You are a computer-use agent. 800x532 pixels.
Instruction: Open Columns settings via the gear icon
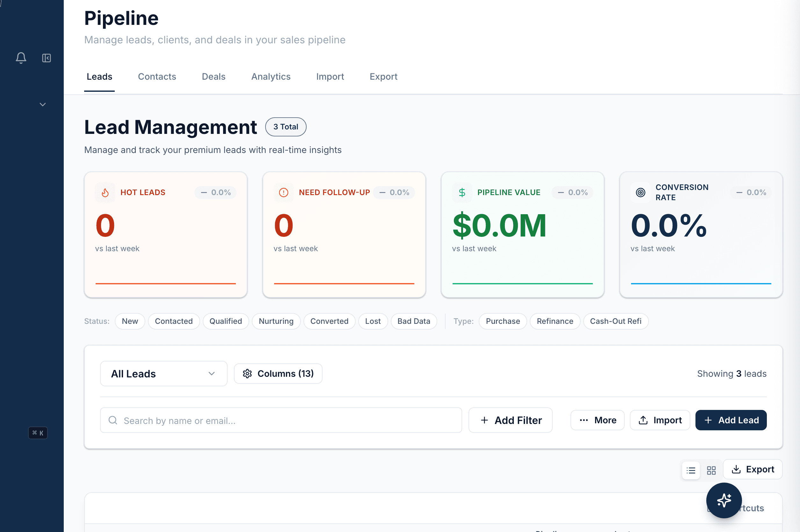(248, 373)
